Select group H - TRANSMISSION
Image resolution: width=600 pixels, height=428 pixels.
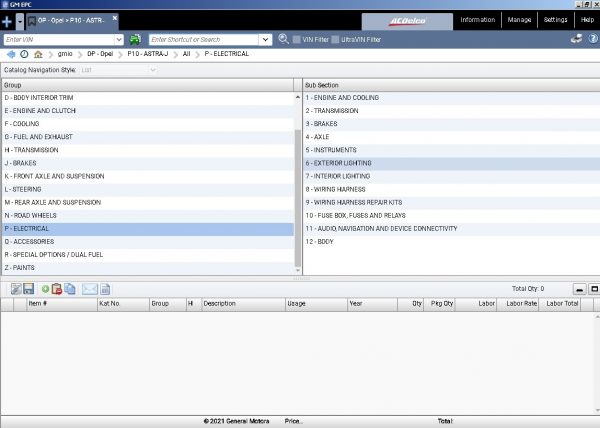click(148, 150)
